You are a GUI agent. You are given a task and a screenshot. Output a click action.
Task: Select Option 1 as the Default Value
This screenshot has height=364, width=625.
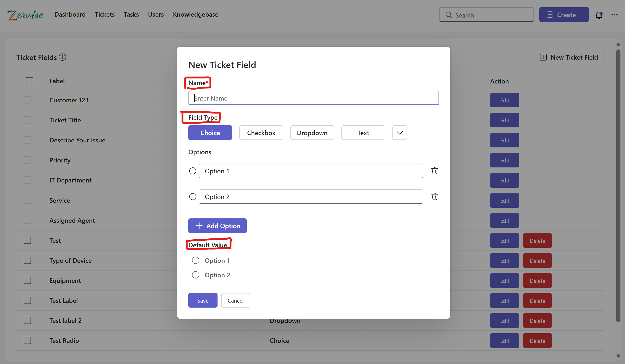pyautogui.click(x=196, y=260)
